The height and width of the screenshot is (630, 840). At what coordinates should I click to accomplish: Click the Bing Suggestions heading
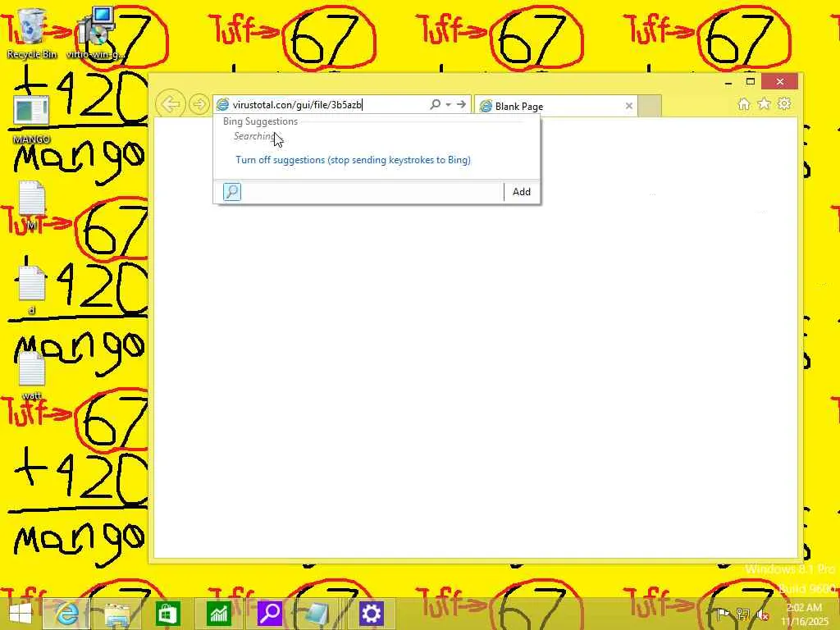click(x=260, y=121)
